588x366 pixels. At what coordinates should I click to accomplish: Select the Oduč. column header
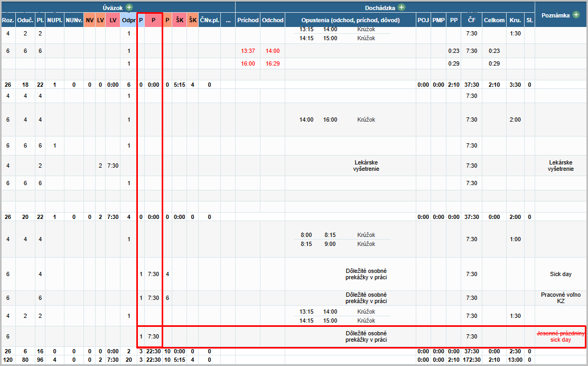25,20
